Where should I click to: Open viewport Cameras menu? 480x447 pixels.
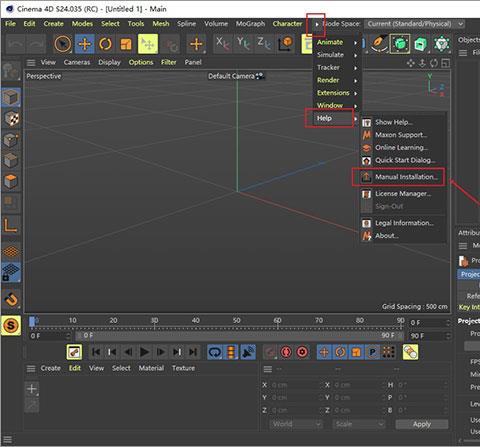(77, 62)
